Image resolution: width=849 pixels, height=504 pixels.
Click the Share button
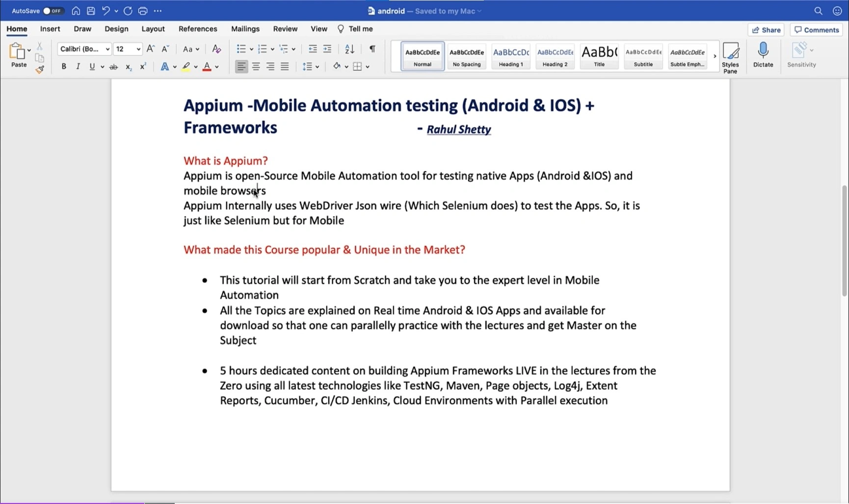766,30
